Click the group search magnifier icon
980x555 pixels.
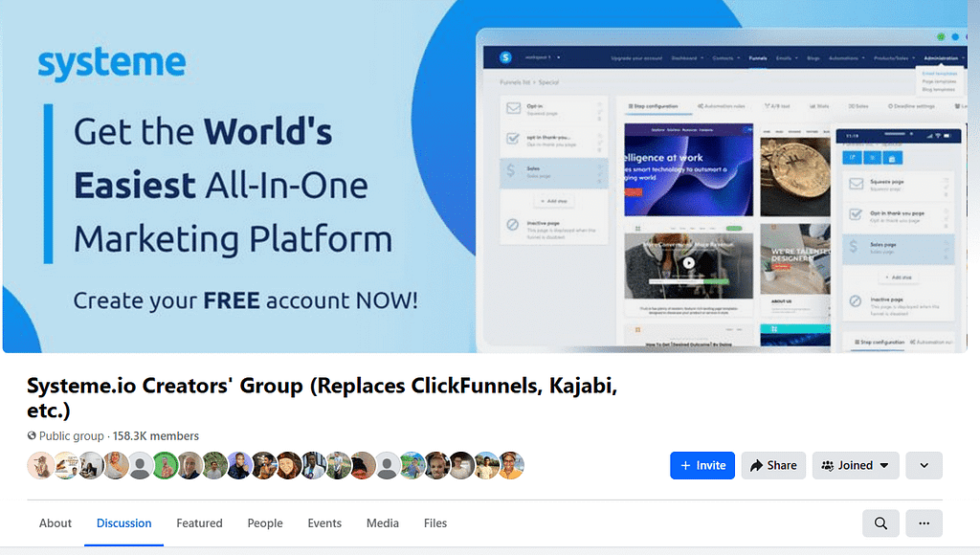(x=880, y=523)
